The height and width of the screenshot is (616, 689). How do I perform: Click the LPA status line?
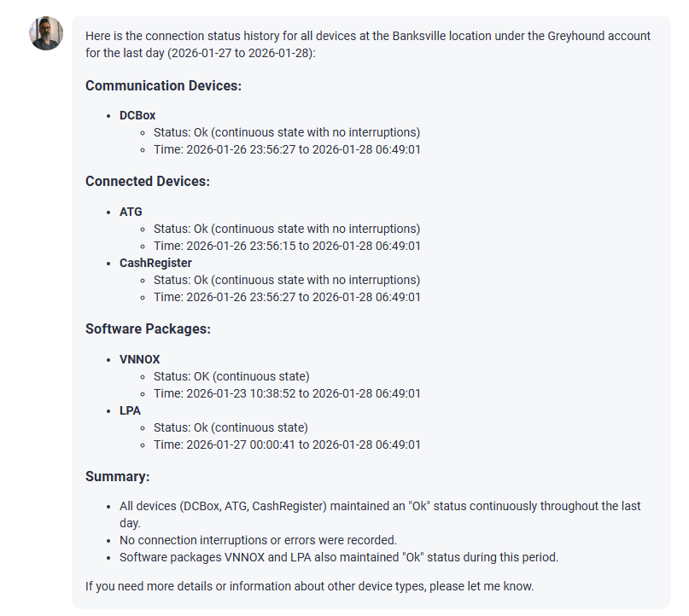[231, 427]
